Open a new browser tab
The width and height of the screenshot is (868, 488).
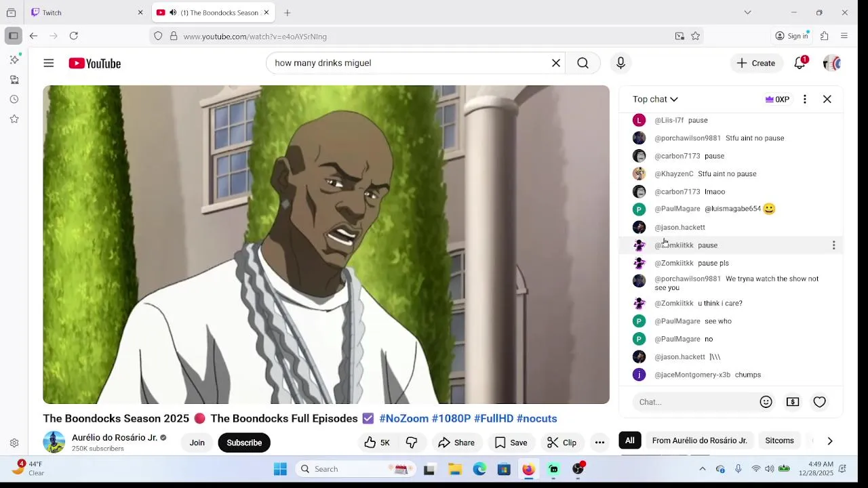tap(288, 12)
